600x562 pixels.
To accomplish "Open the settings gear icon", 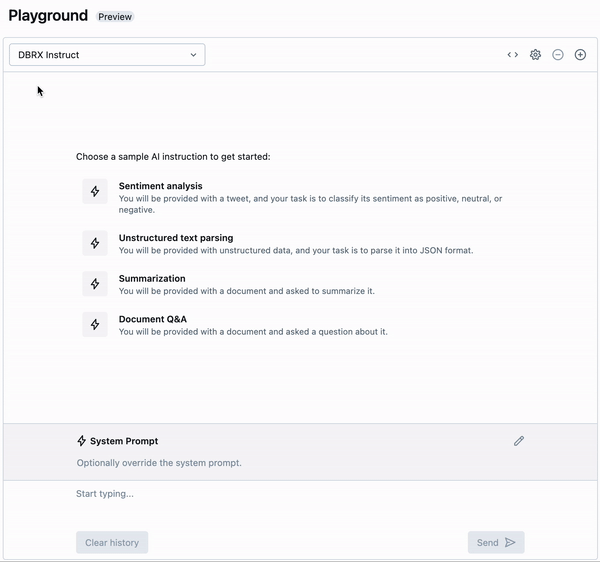I will 535,55.
